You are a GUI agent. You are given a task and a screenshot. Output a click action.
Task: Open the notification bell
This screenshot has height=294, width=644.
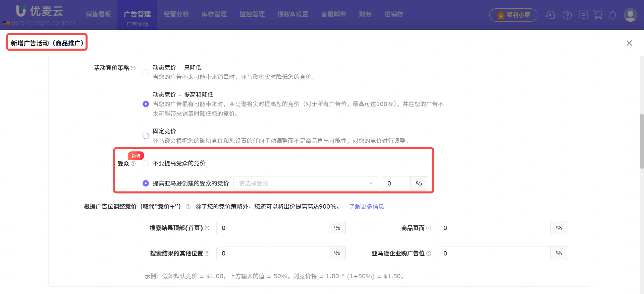pos(613,15)
